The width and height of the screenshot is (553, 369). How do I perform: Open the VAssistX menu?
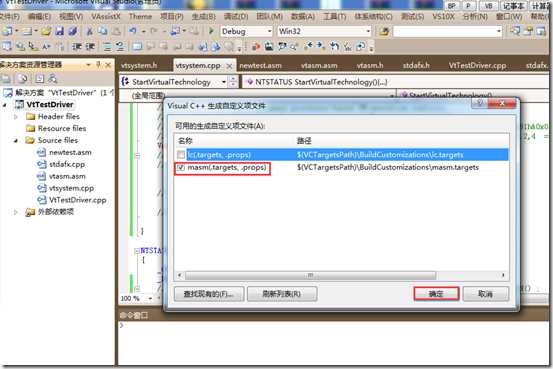pos(106,17)
